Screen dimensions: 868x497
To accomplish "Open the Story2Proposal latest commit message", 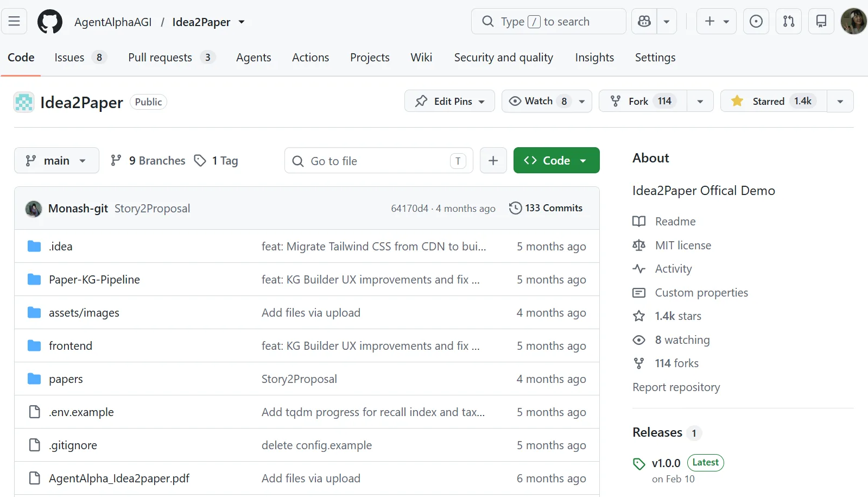I will 153,209.
